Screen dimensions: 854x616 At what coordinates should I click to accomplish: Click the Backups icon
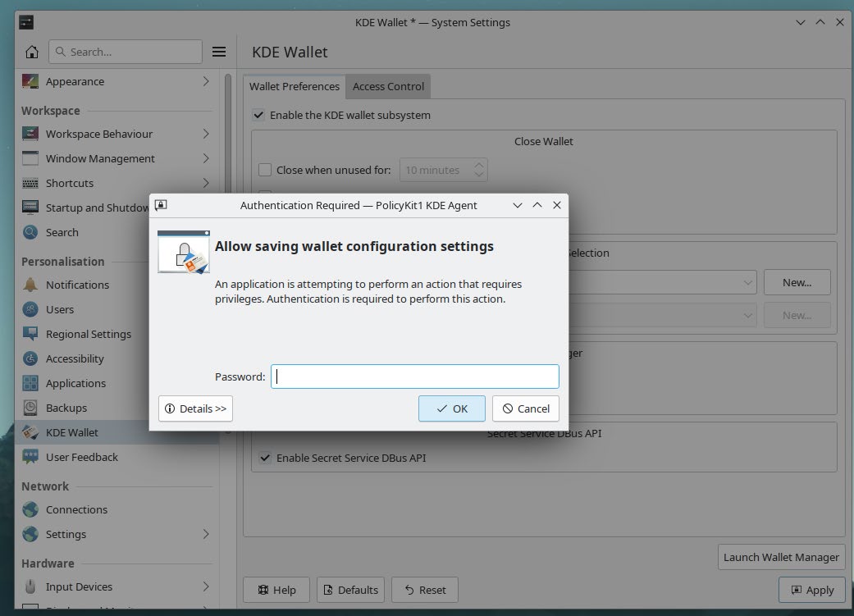pos(30,408)
